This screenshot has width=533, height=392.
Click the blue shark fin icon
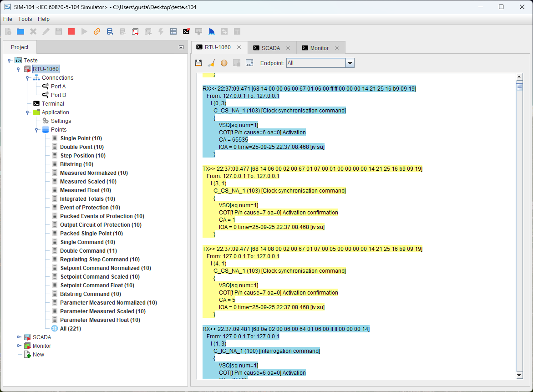tap(211, 31)
